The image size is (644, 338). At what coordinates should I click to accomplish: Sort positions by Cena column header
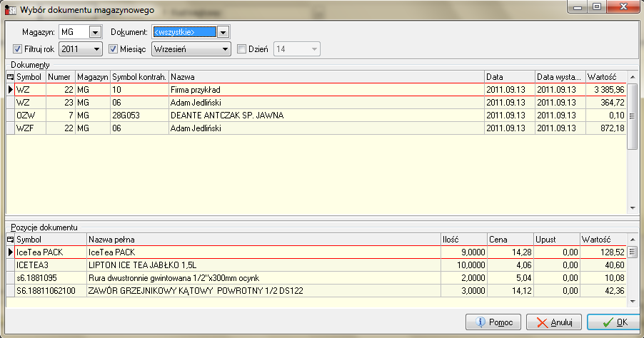click(x=510, y=239)
